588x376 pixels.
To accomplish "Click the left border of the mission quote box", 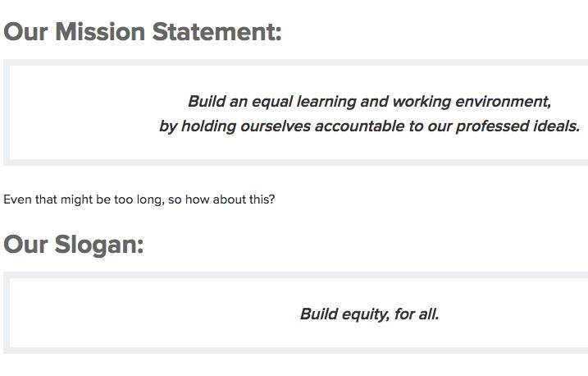I will pos(7,112).
